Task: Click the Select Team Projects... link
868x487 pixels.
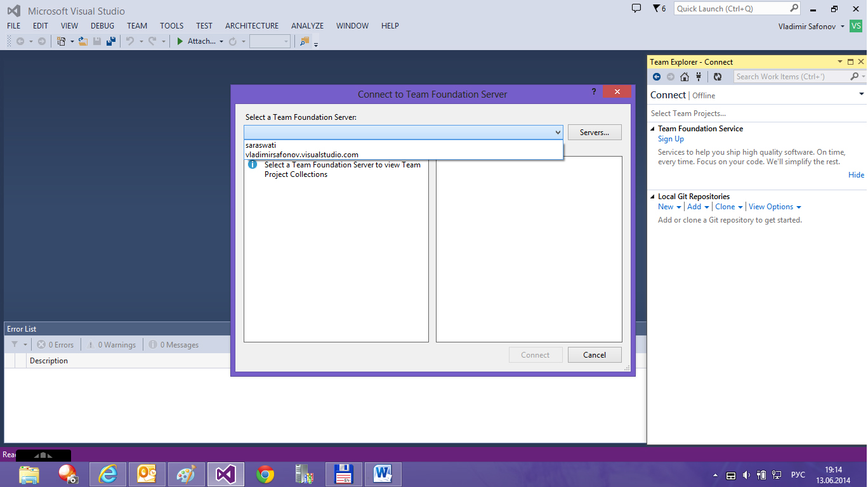Action: tap(688, 114)
